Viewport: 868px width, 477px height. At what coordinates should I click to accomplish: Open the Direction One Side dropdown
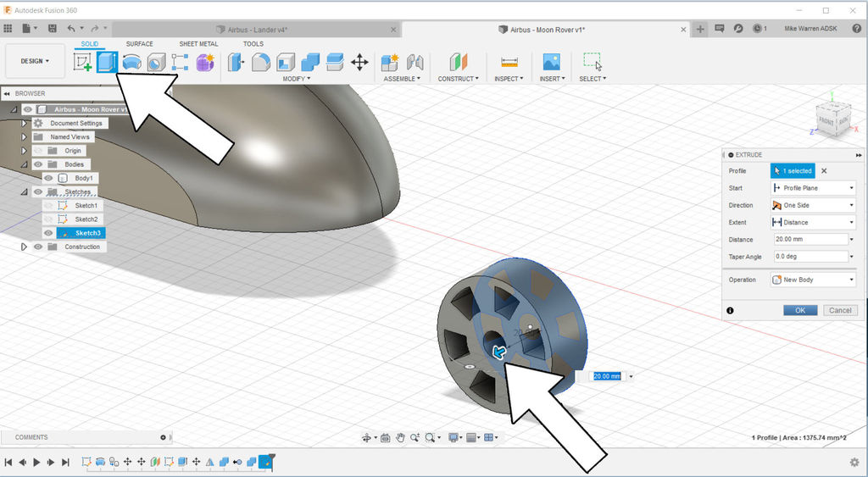coord(813,205)
